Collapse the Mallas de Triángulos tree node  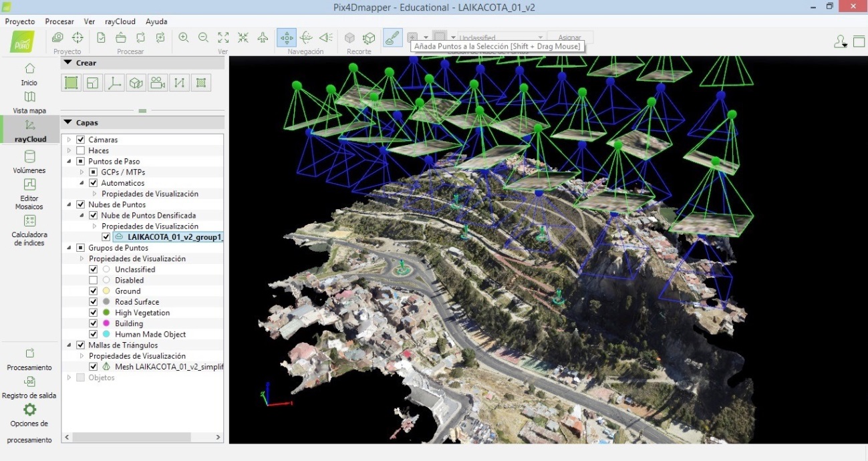click(x=70, y=345)
